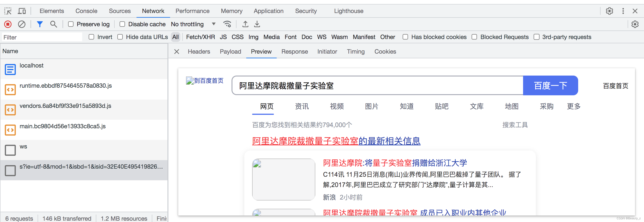This screenshot has height=222, width=644.
Task: Toggle the device toolbar icon
Action: [22, 11]
